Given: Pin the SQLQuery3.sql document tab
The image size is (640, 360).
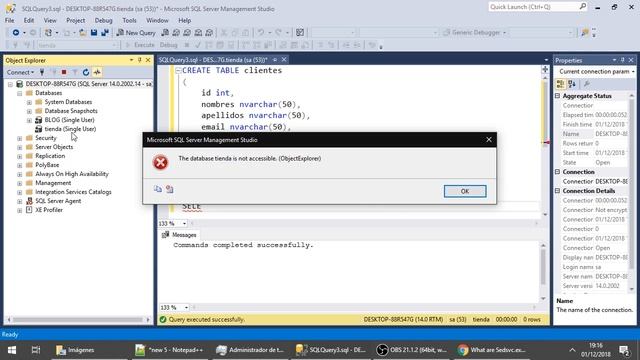Looking at the screenshot, I should coord(275,60).
